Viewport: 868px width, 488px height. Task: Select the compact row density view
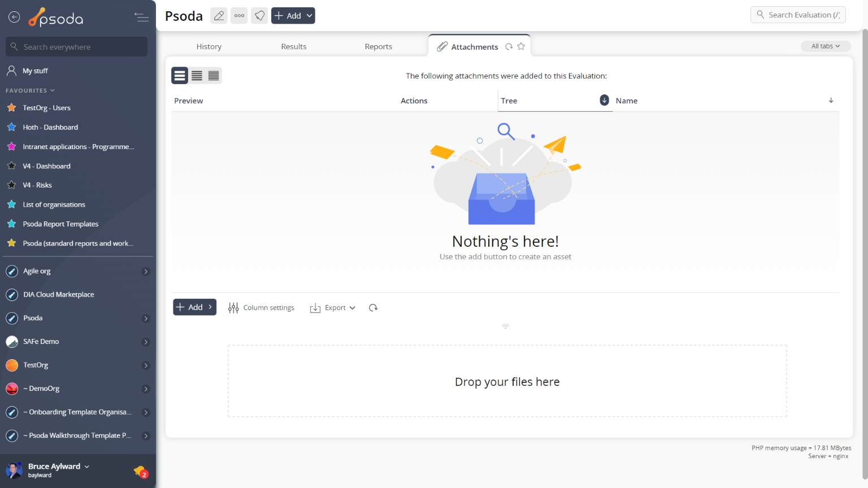pos(214,76)
